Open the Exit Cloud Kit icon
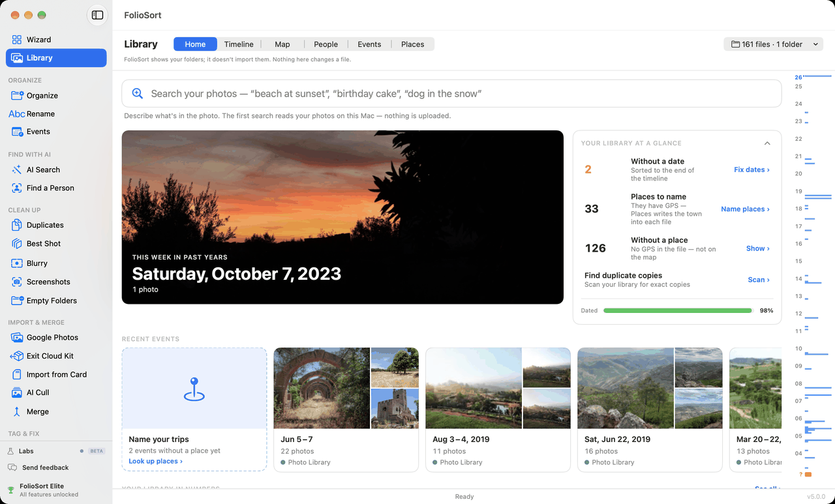Screen dimensions: 835x504 point(17,357)
